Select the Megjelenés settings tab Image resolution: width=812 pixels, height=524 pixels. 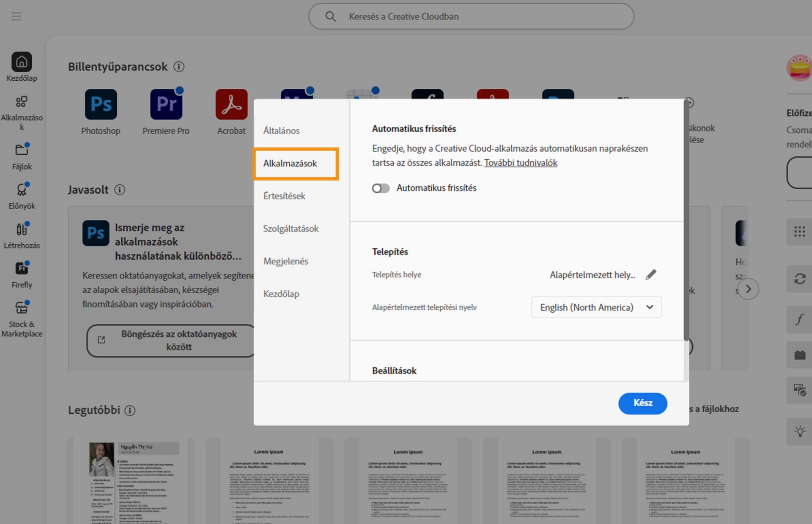pyautogui.click(x=285, y=261)
